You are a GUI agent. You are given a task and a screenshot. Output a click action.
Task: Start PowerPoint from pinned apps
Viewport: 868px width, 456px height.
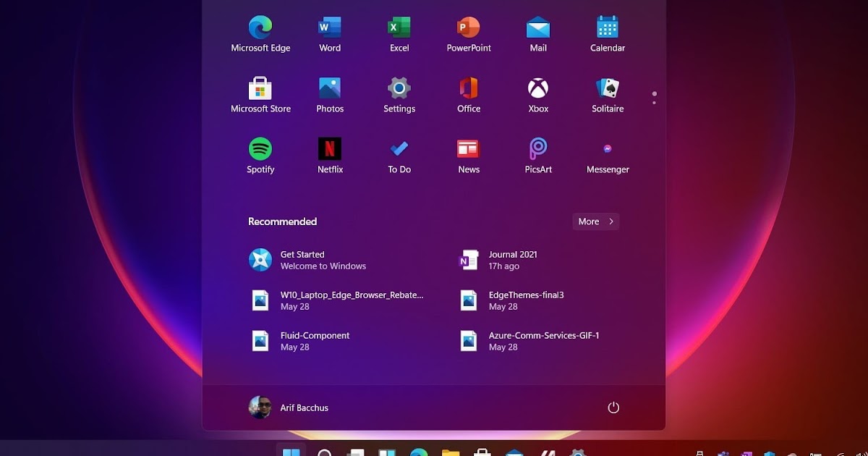[x=469, y=35]
